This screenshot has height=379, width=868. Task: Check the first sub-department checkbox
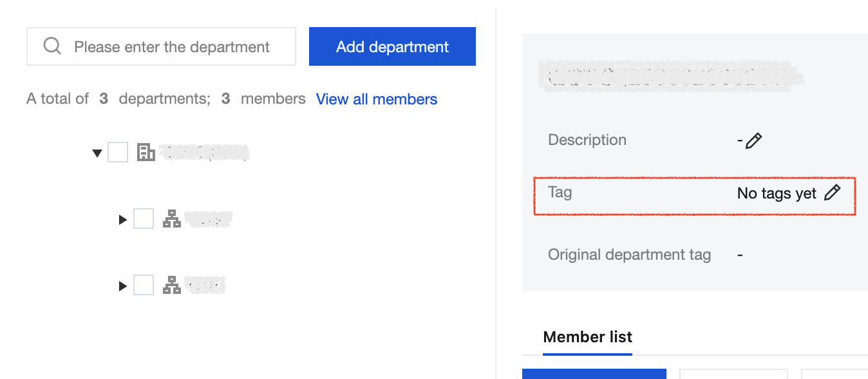[x=144, y=219]
